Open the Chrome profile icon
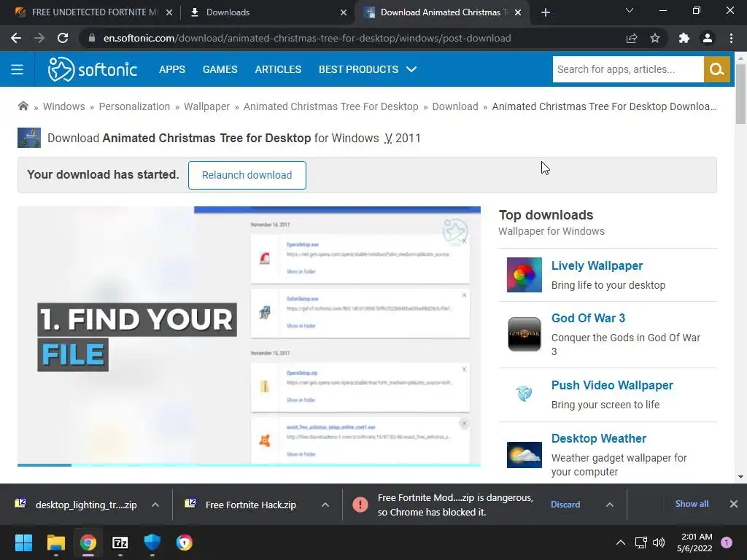 coord(708,38)
